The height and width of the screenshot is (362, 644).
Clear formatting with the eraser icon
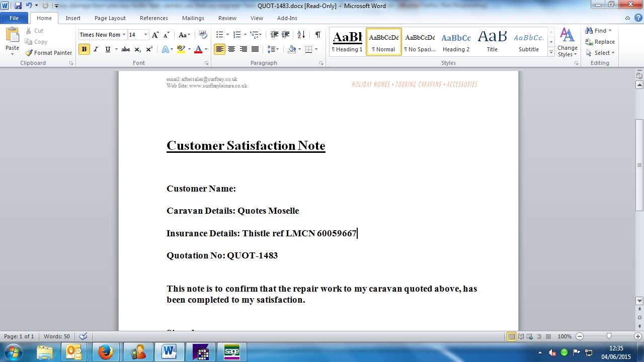[203, 35]
